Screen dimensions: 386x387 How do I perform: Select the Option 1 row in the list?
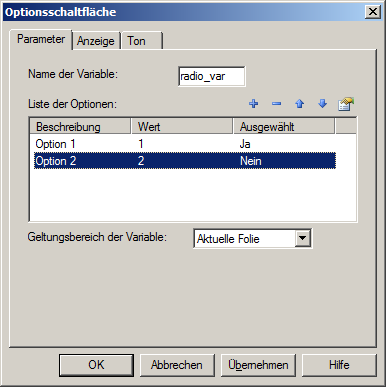click(x=185, y=144)
